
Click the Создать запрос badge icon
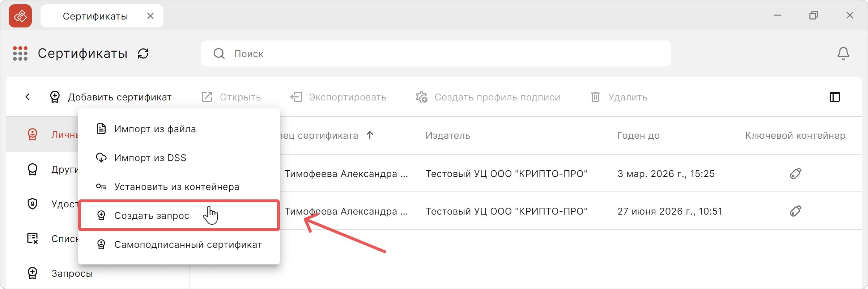click(x=101, y=215)
